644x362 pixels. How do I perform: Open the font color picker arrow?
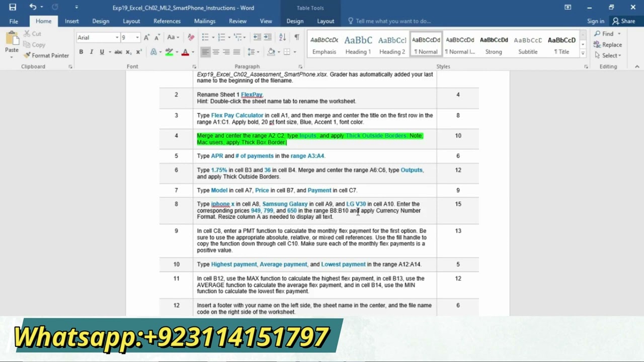coord(192,52)
